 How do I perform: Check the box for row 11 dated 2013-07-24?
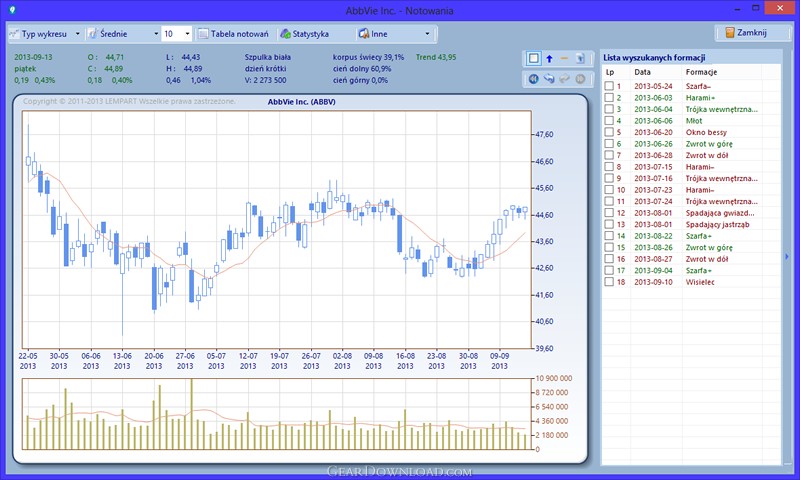[x=609, y=201]
